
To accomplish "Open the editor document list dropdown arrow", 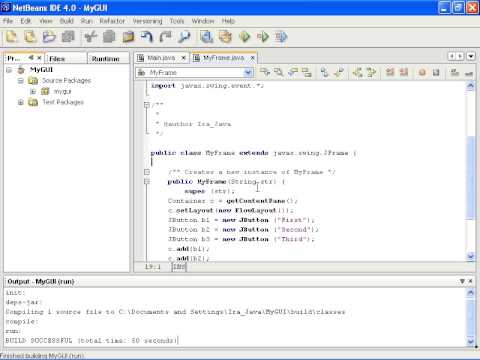I will (x=471, y=56).
